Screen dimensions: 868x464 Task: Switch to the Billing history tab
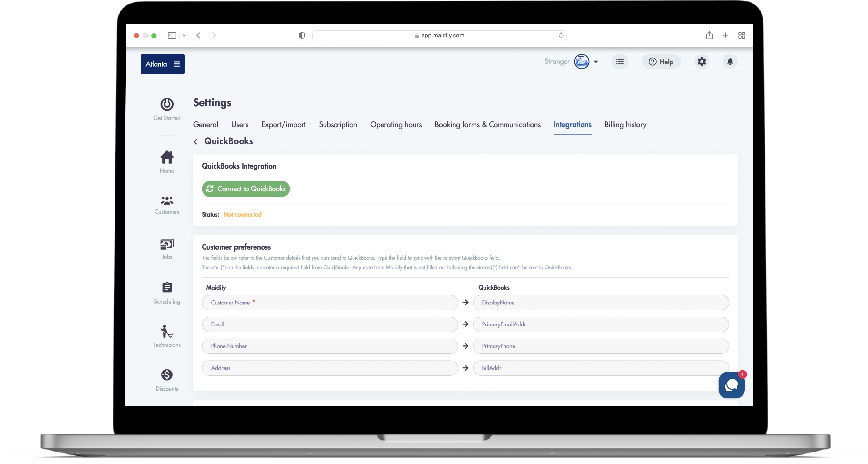tap(625, 125)
